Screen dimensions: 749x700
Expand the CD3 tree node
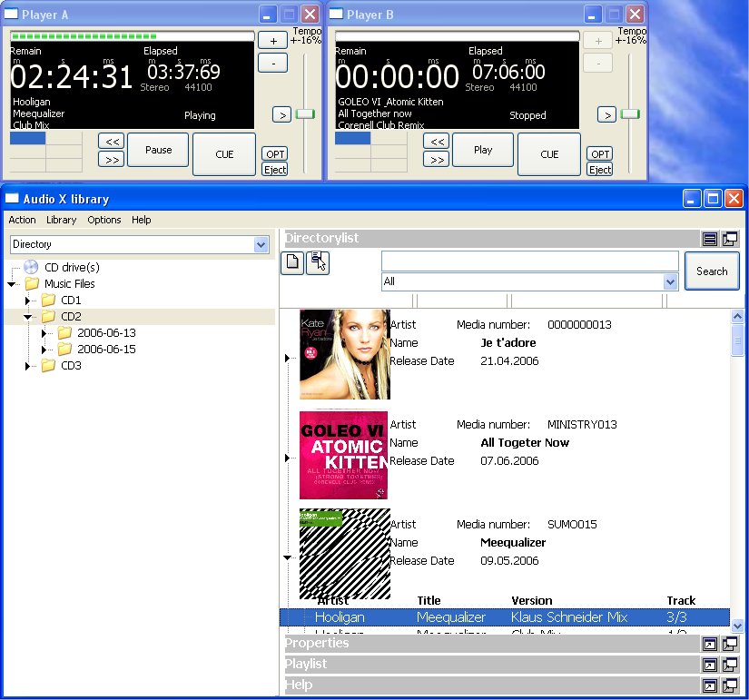coord(28,366)
